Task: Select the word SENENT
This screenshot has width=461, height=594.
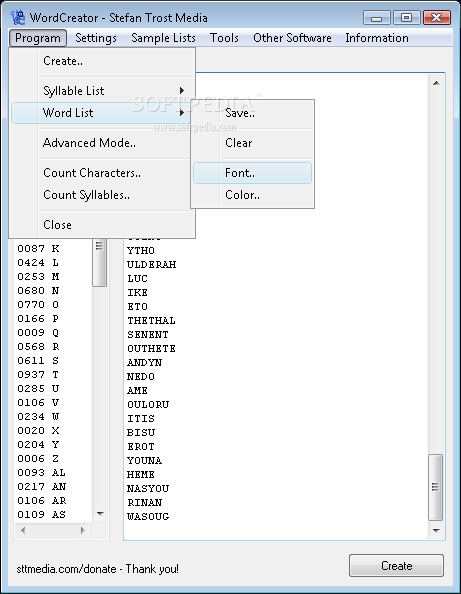Action: click(148, 335)
